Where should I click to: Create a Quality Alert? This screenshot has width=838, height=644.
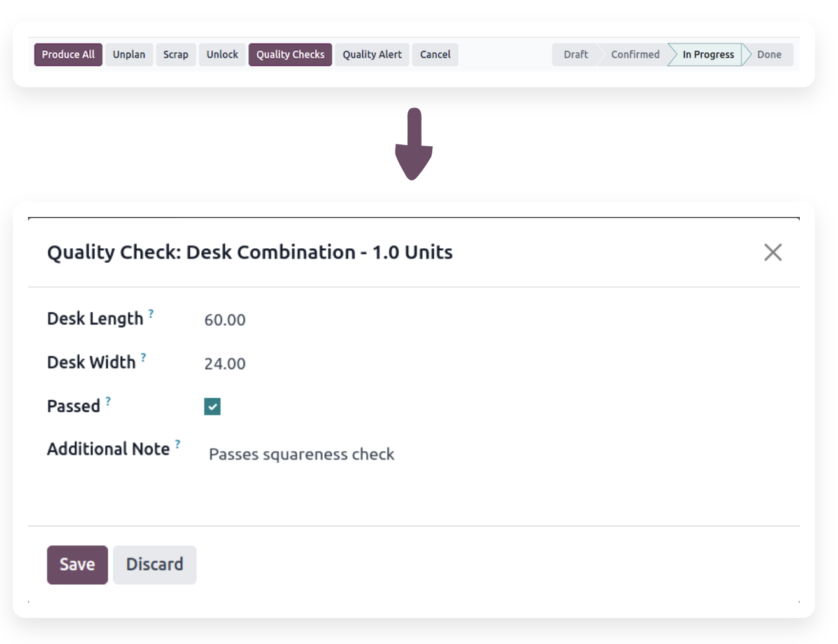coord(372,55)
